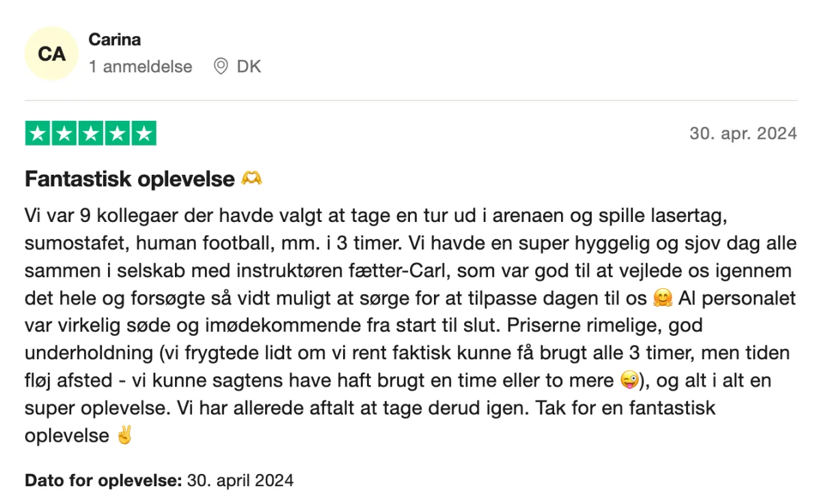The width and height of the screenshot is (820, 504).
Task: Click the fifth green star
Action: 143,133
